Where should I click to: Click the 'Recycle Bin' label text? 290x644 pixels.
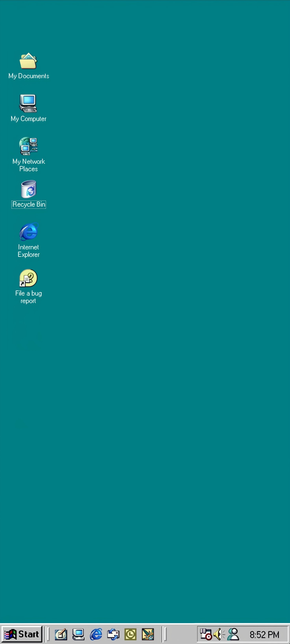[29, 204]
